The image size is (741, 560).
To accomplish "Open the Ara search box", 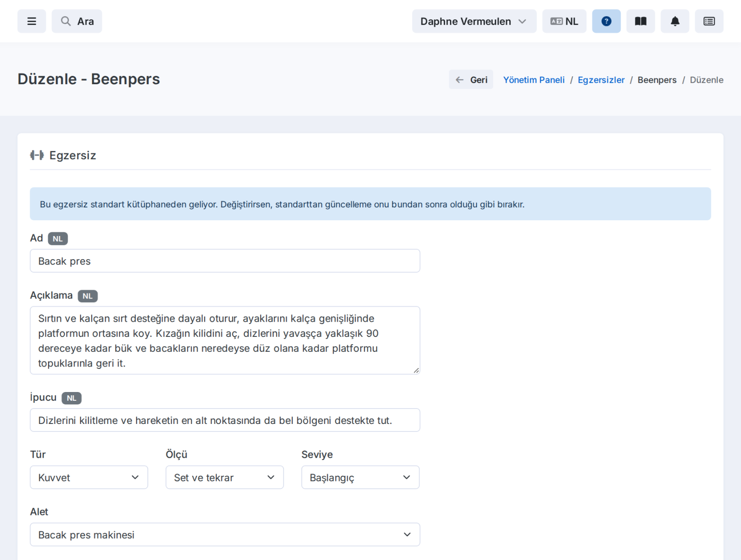I will tap(77, 21).
